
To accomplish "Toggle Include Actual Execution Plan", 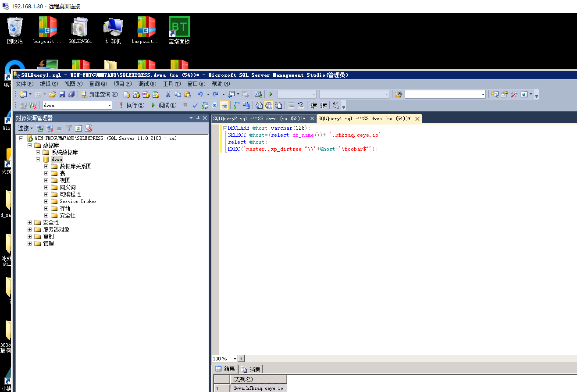I will pyautogui.click(x=236, y=105).
